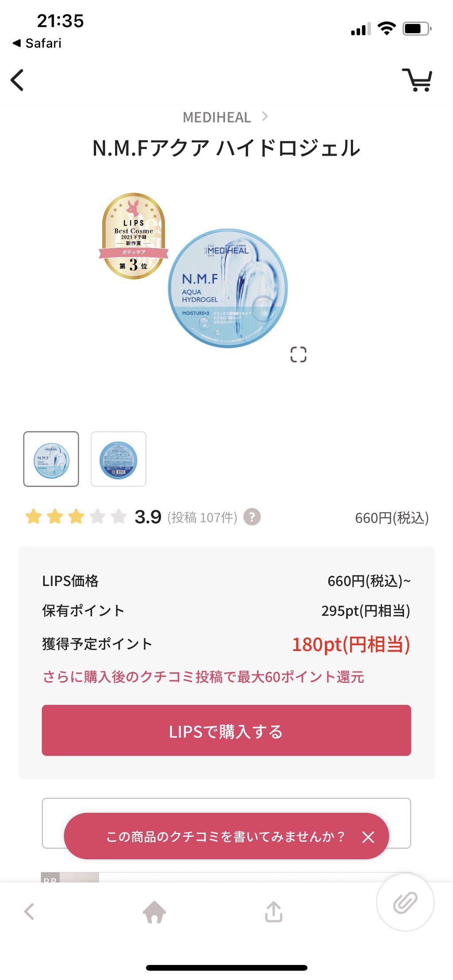This screenshot has width=453, height=980.
Task: Expand the product image fullscreen
Action: pos(298,354)
